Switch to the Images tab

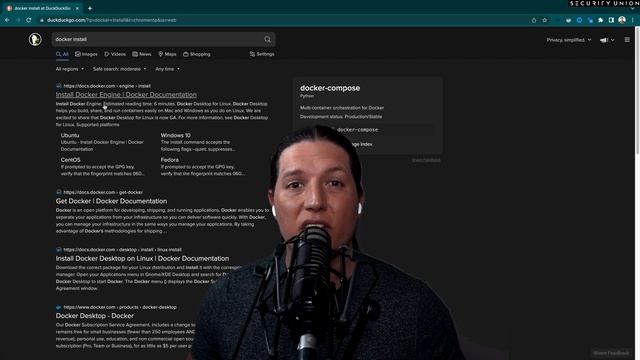(86, 54)
